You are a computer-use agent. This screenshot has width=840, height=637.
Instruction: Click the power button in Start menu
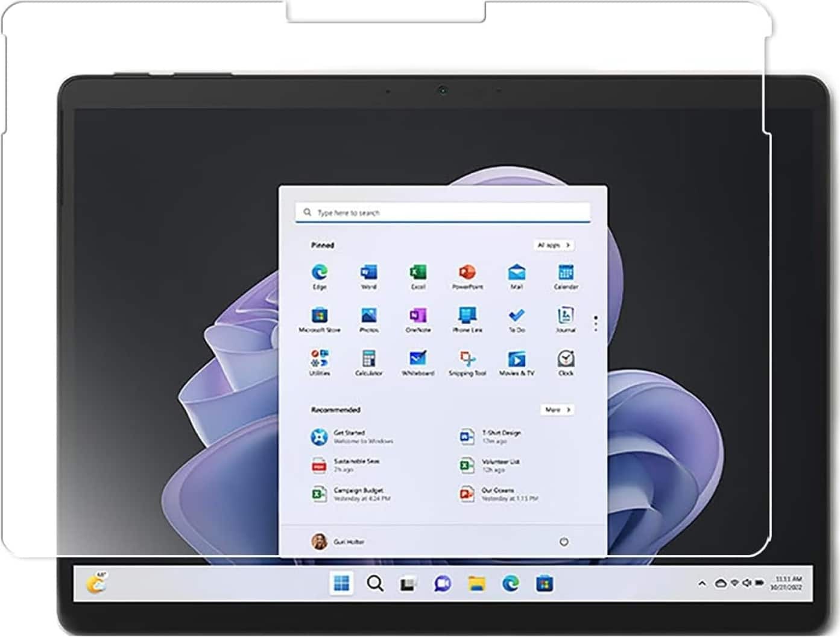(x=564, y=542)
